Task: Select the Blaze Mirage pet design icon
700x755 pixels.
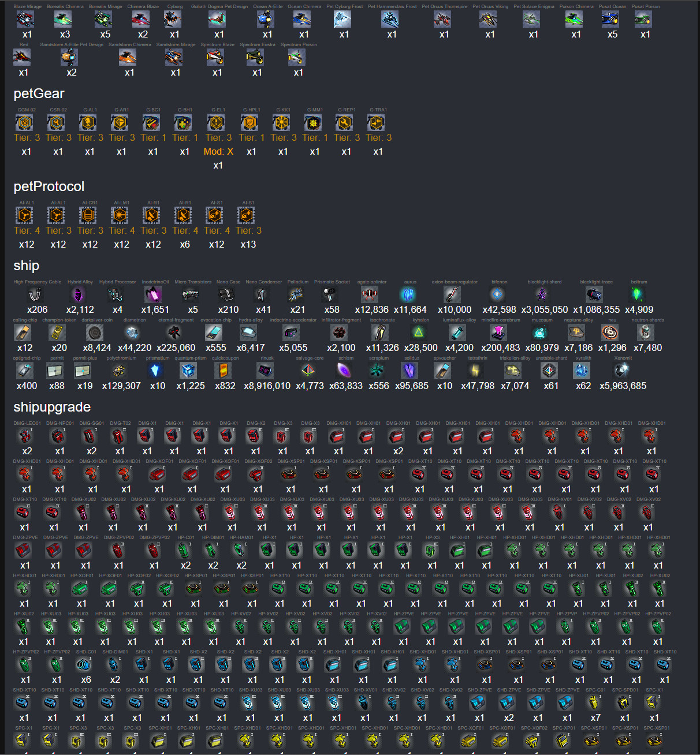Action: click(x=25, y=19)
